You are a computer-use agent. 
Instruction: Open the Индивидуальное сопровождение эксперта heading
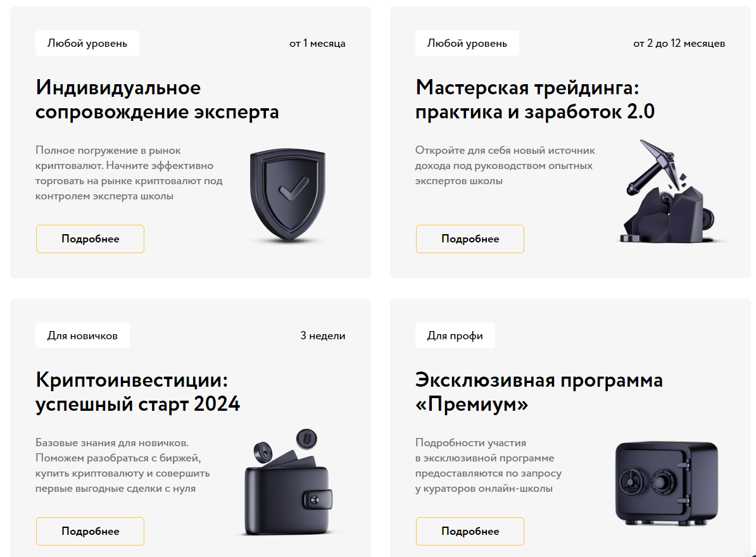[x=157, y=100]
